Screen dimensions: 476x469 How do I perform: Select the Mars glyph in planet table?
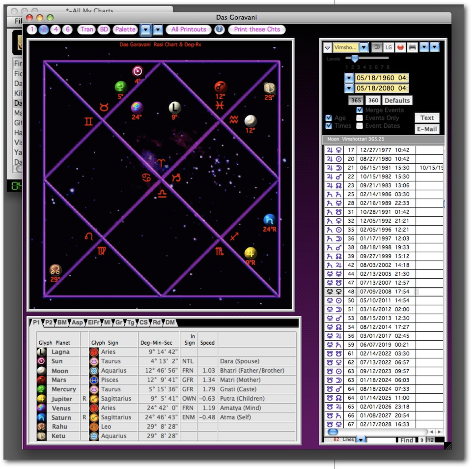pos(42,380)
